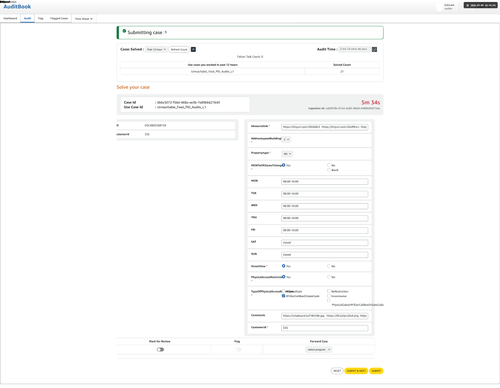Check the NoRestriction checkbox

[x=329, y=291]
